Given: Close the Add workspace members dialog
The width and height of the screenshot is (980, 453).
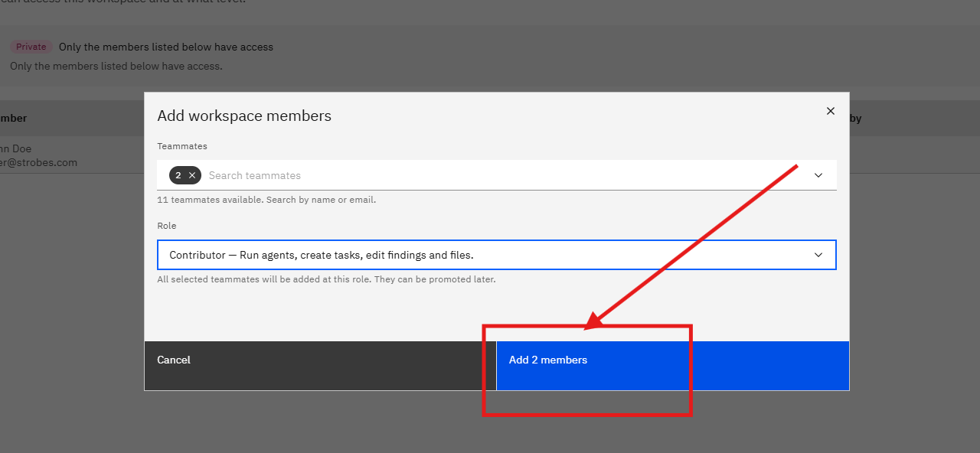Looking at the screenshot, I should [830, 111].
